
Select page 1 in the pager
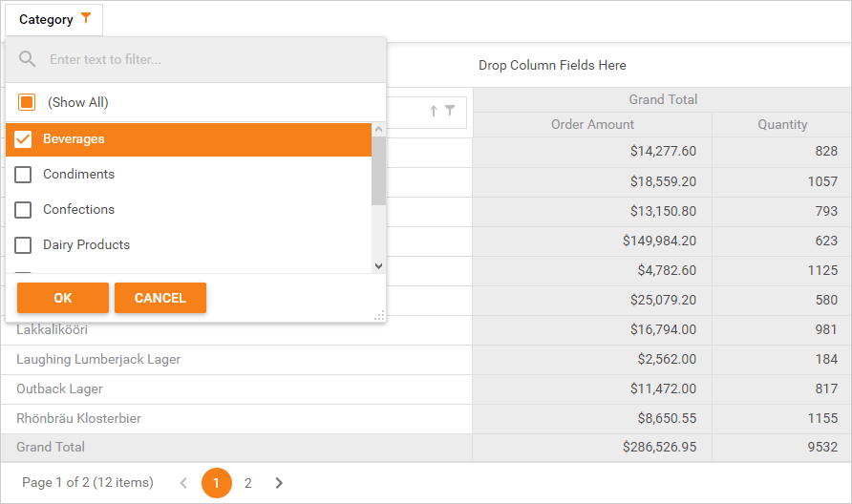coord(216,483)
